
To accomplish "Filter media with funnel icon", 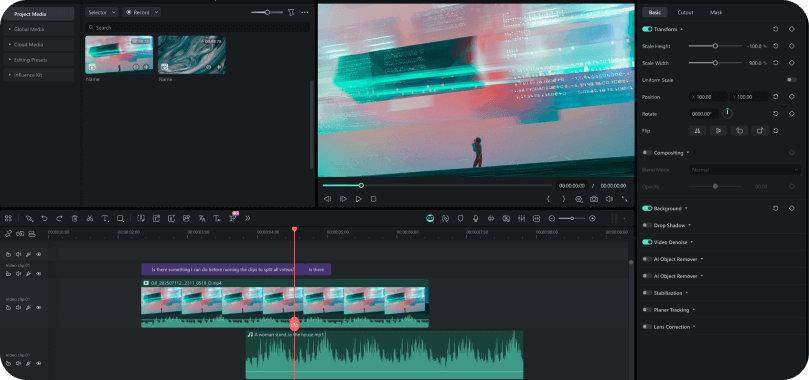I will point(292,12).
